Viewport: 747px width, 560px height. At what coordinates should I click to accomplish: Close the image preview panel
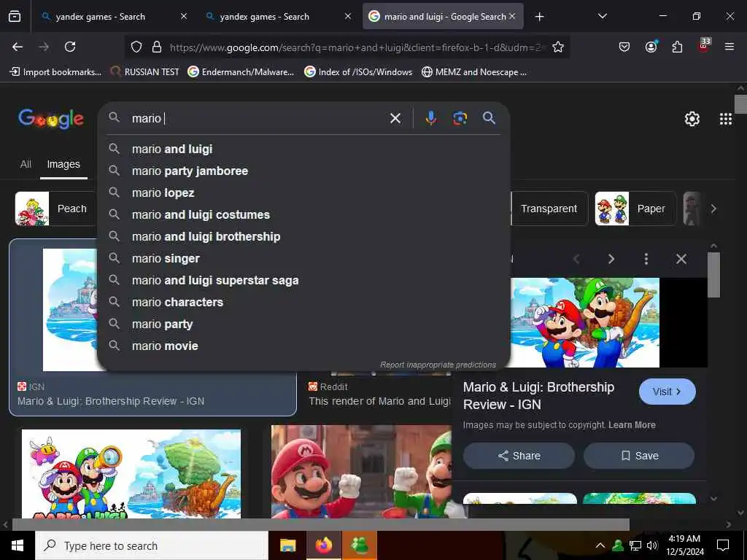681,259
